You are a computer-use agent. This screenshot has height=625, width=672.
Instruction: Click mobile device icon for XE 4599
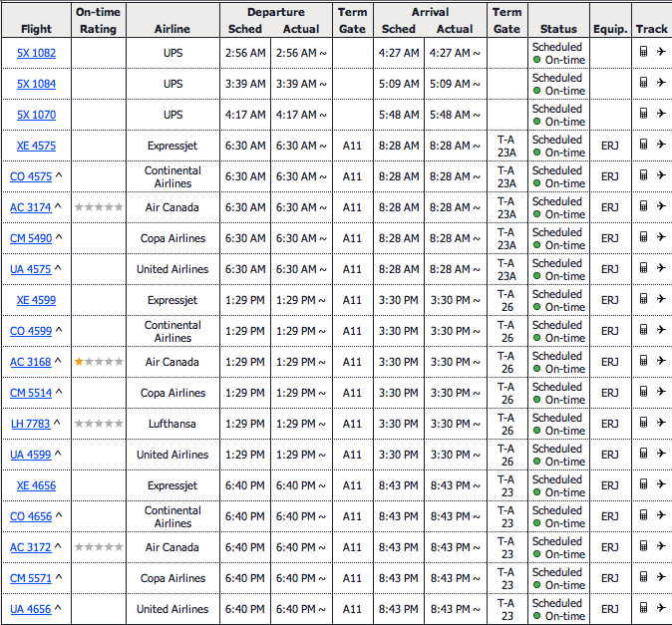(643, 299)
